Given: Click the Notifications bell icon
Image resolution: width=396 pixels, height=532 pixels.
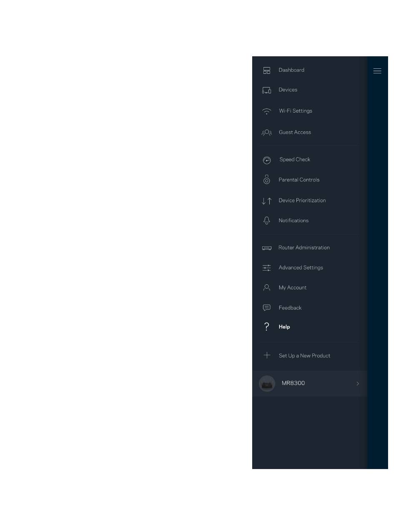Looking at the screenshot, I should coord(267,221).
